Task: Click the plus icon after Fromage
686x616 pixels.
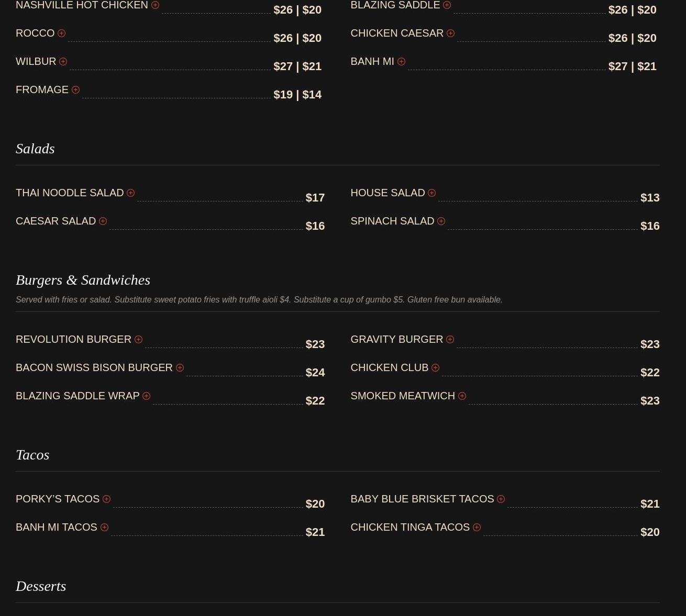Action: point(75,90)
